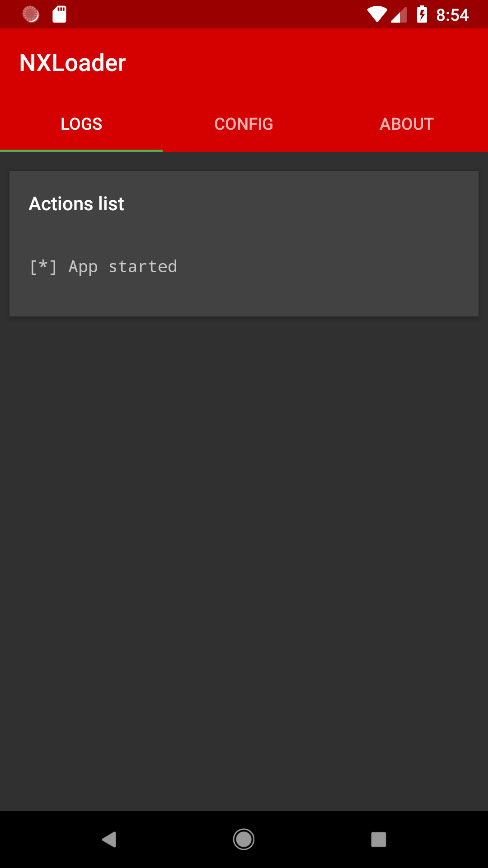The image size is (488, 868).
Task: Tap the Android back navigation button
Action: [x=109, y=840]
